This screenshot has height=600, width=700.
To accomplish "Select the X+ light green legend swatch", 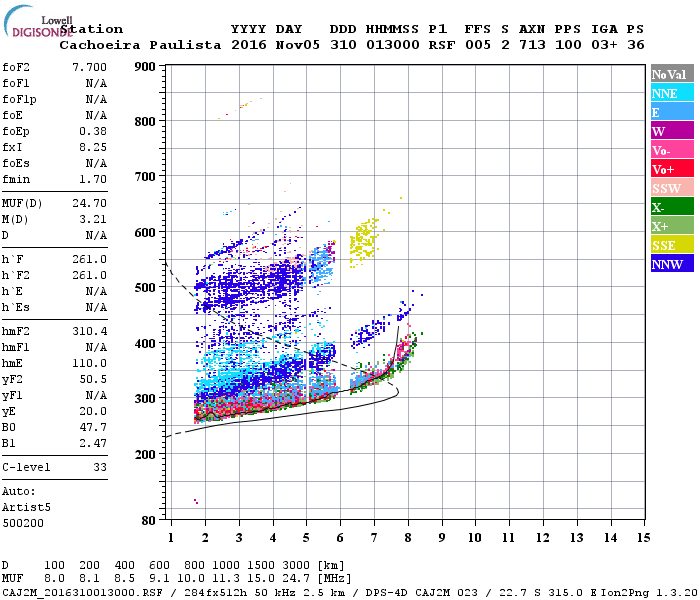I will [672, 226].
